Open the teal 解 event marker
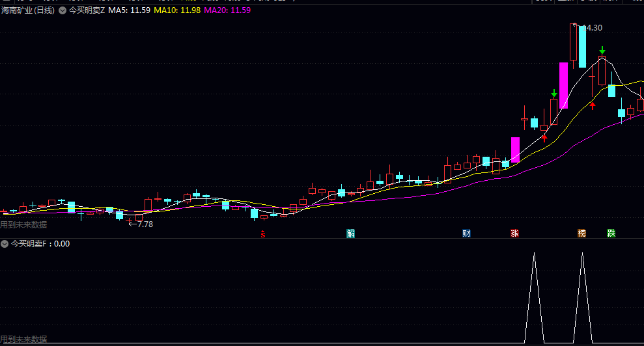Image resolution: width=644 pixels, height=346 pixels. tap(350, 233)
